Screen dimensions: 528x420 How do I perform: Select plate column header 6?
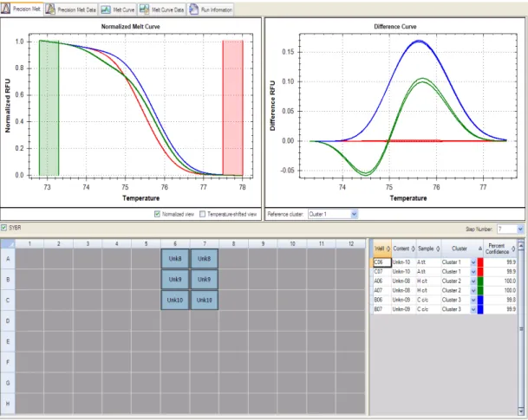[175, 244]
